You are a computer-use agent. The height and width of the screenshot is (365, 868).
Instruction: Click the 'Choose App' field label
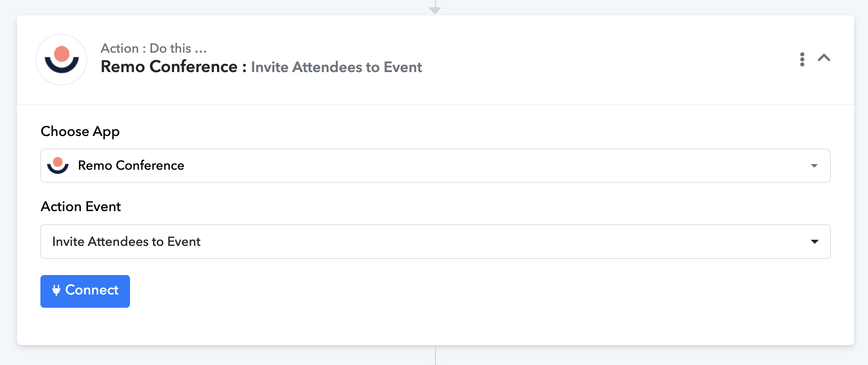point(80,131)
